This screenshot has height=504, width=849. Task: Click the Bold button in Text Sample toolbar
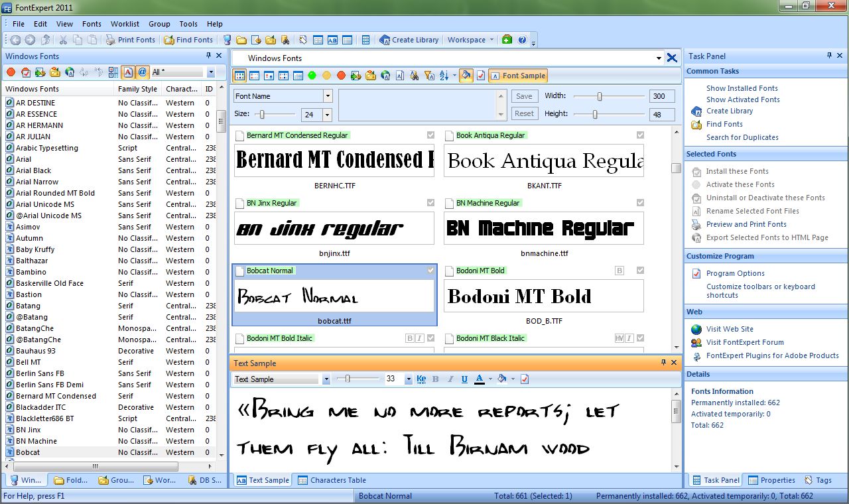(x=436, y=379)
